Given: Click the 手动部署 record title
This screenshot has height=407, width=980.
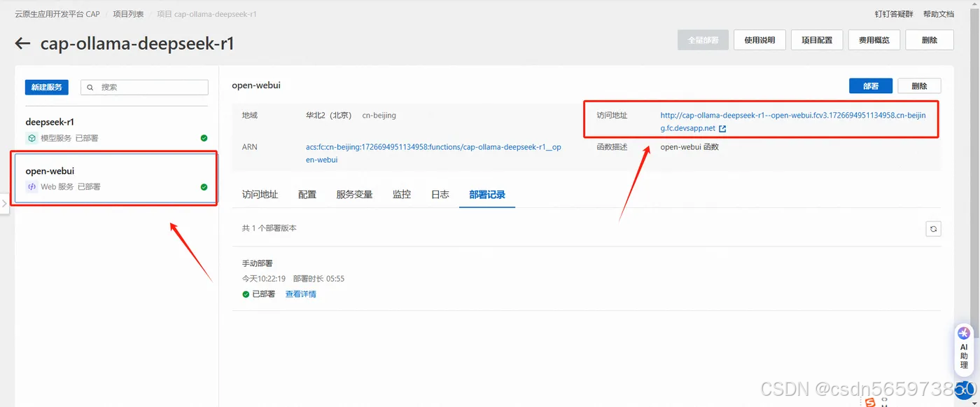Looking at the screenshot, I should [x=258, y=263].
